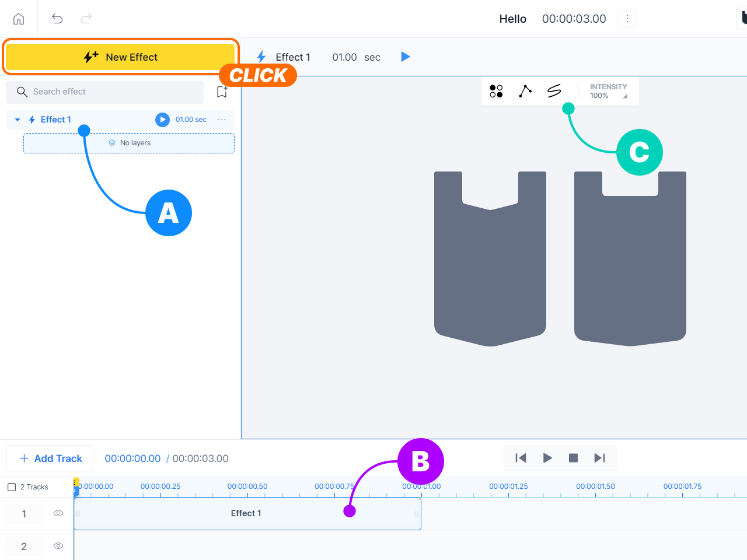This screenshot has height=560, width=747.
Task: Click the Add Track button
Action: (50, 459)
